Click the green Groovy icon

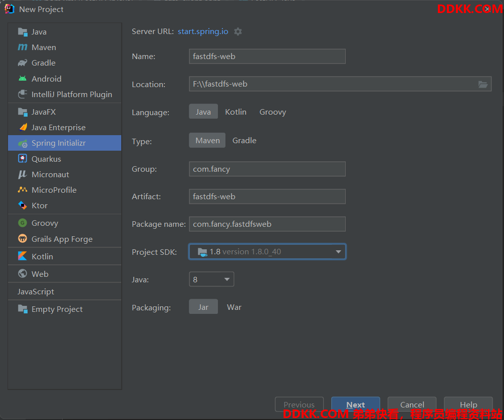tap(23, 223)
